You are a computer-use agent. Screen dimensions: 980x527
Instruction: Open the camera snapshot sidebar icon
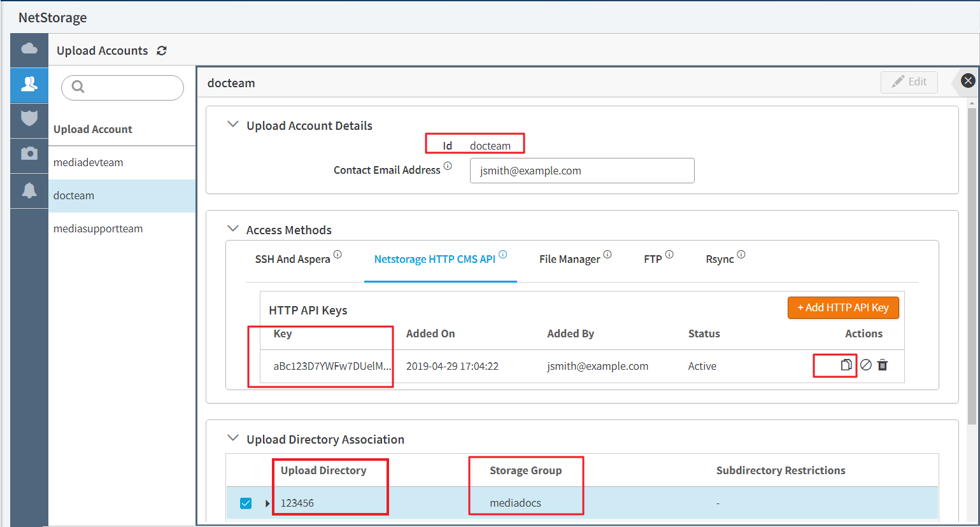pyautogui.click(x=29, y=154)
